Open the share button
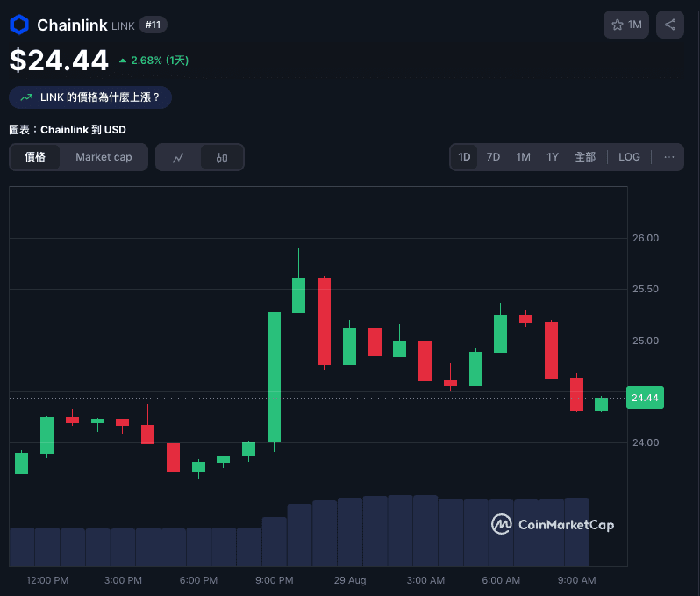 click(669, 25)
